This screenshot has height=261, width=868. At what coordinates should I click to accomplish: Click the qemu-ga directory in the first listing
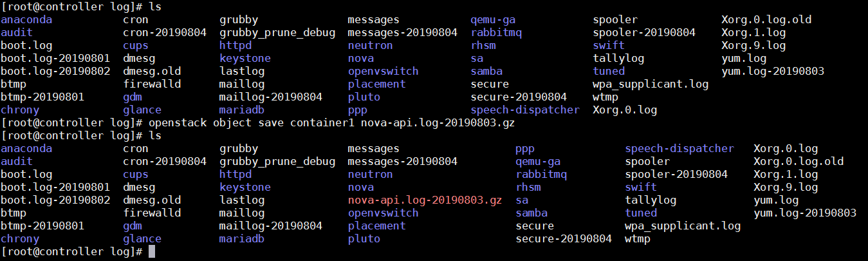point(493,20)
